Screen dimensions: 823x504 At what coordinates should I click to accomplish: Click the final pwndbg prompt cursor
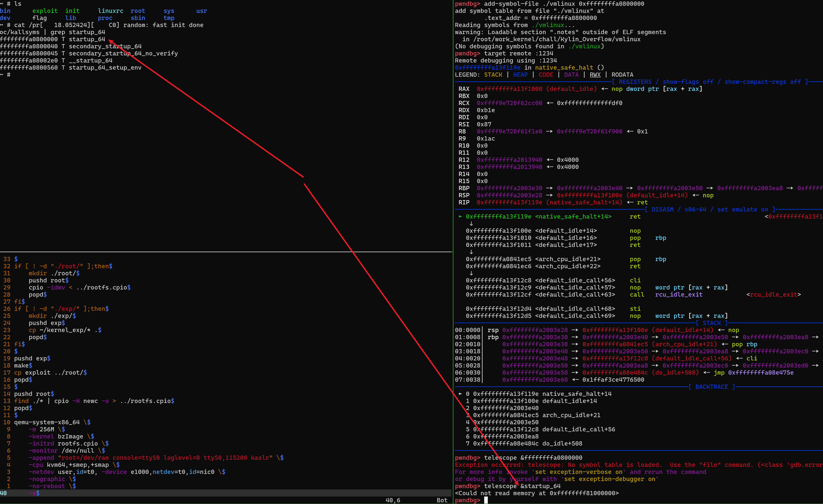point(486,500)
